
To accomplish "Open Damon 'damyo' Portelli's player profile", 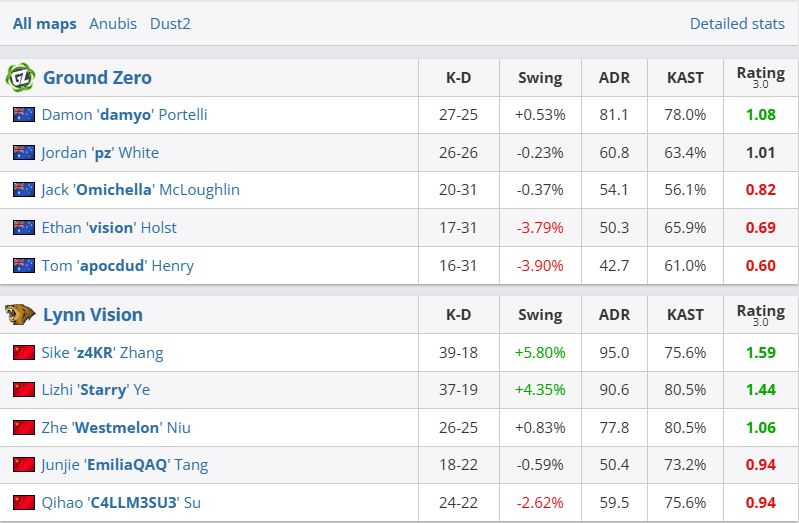I will [125, 115].
